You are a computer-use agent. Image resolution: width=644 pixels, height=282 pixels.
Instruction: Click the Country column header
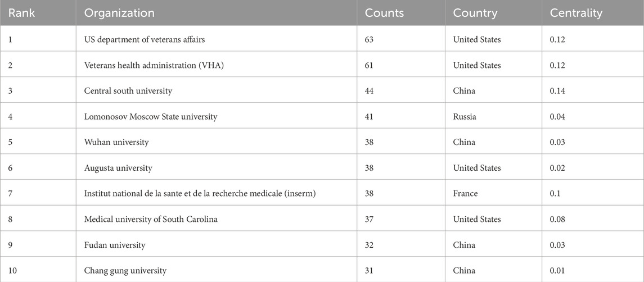[x=474, y=13]
